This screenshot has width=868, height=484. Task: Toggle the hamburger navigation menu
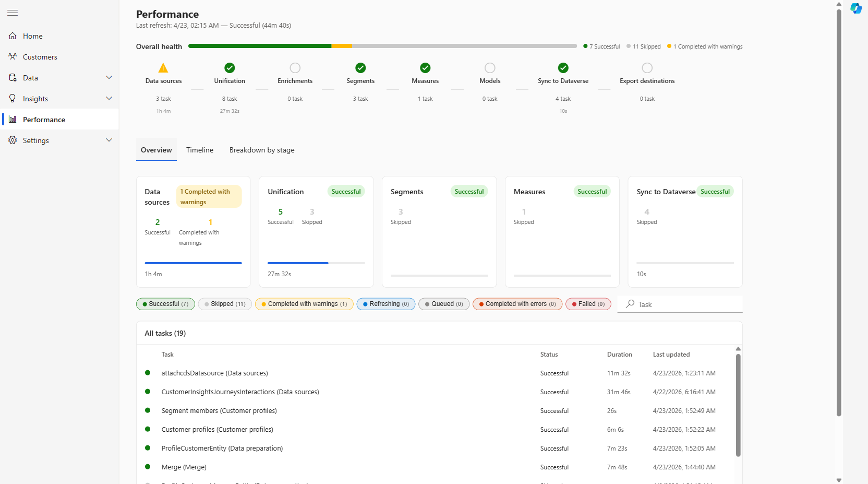13,13
